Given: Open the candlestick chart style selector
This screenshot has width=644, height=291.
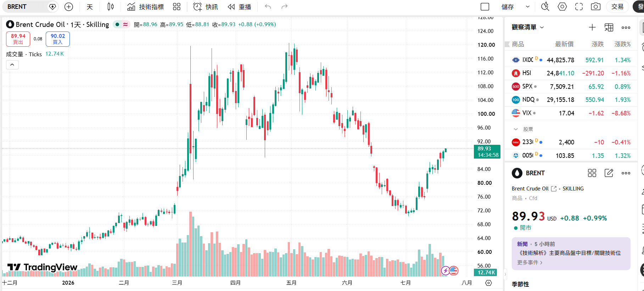Looking at the screenshot, I should (111, 7).
